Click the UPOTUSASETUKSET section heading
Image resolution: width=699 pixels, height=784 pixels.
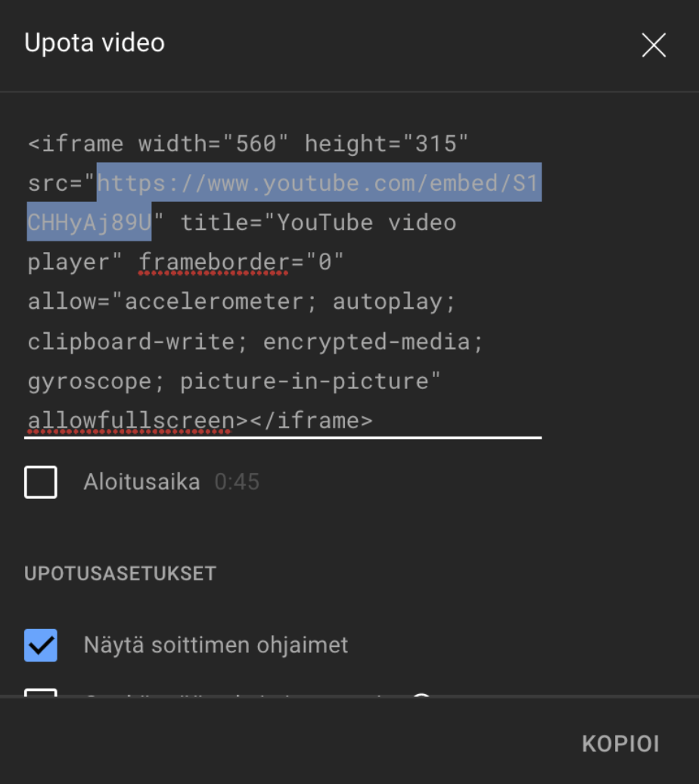[120, 573]
